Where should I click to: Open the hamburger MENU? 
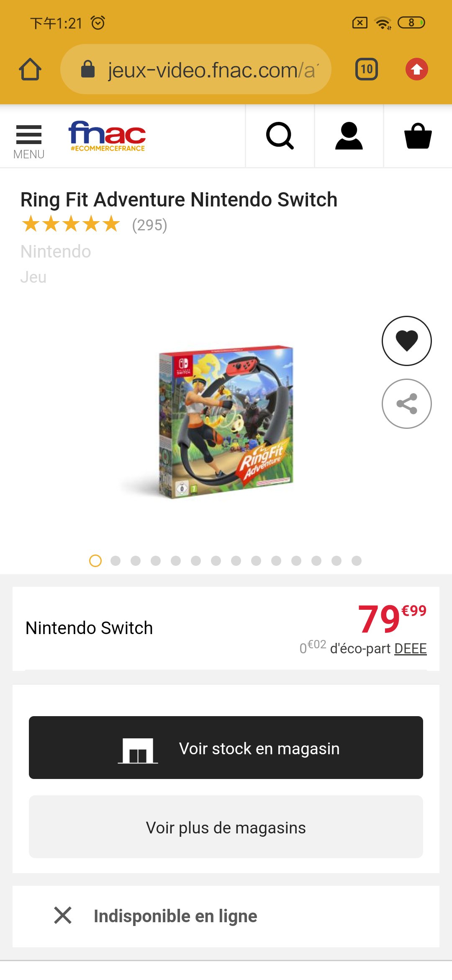tap(29, 142)
